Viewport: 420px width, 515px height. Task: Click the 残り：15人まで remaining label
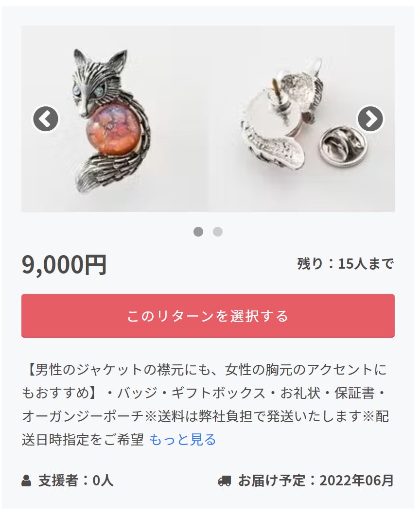pyautogui.click(x=346, y=264)
